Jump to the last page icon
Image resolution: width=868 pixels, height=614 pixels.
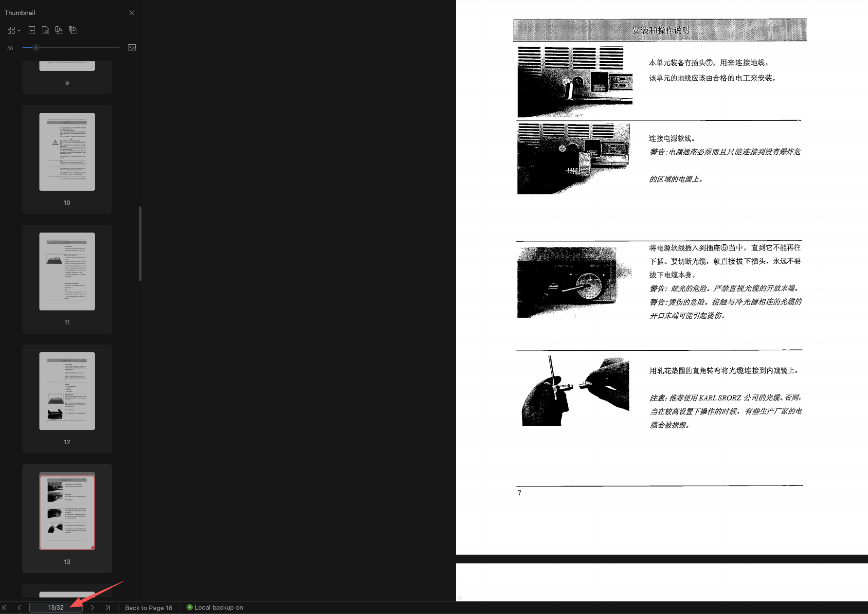pyautogui.click(x=108, y=607)
